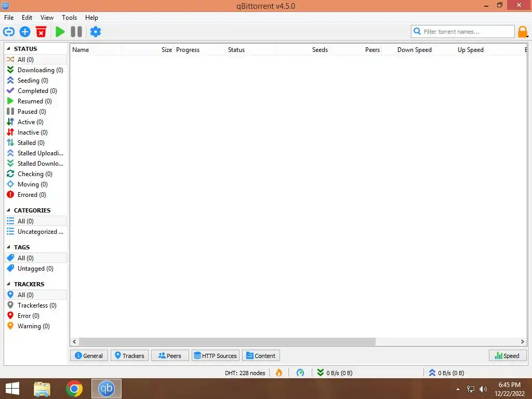Click the orange lock UI icon
The height and width of the screenshot is (399, 532).
point(522,32)
